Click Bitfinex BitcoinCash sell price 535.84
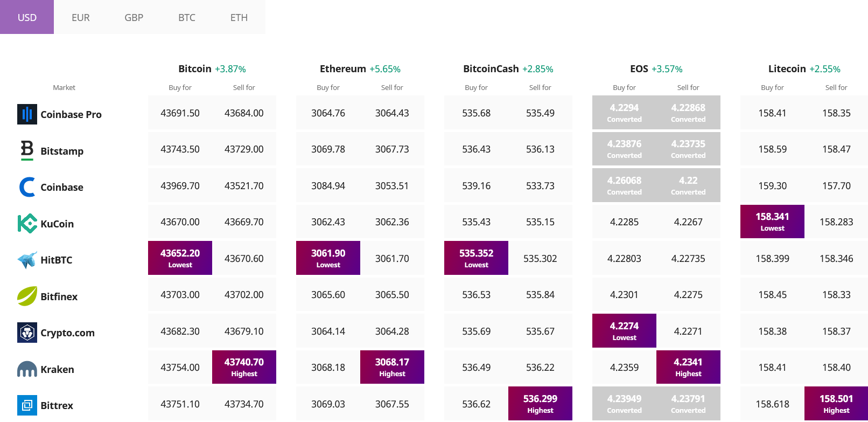This screenshot has height=422, width=868. click(540, 295)
